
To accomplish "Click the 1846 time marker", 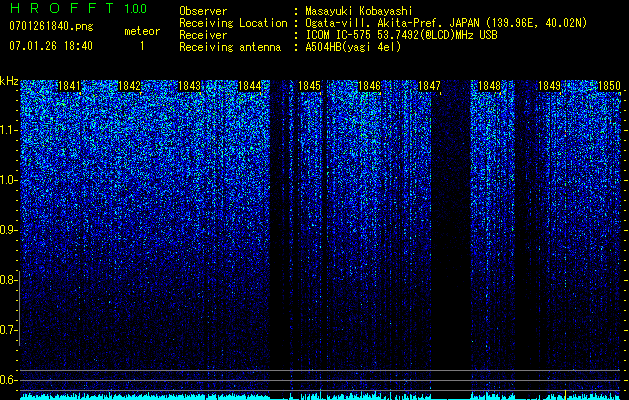I will point(369,86).
